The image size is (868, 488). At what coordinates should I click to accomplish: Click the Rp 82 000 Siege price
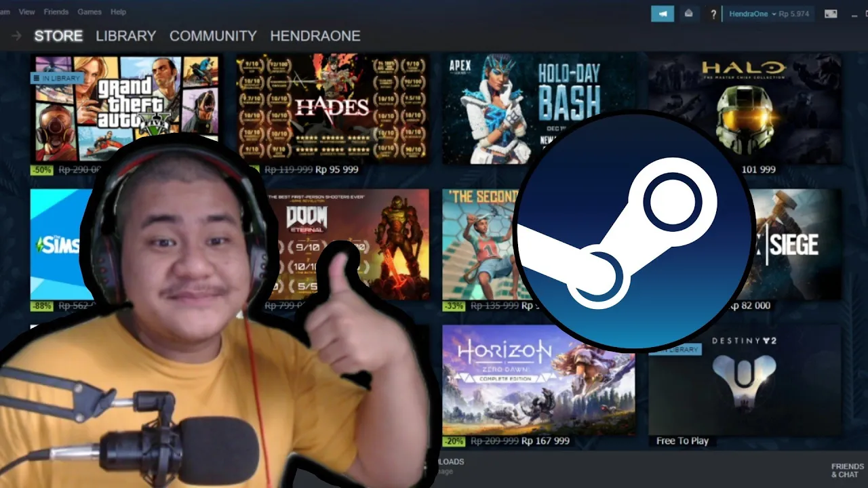pyautogui.click(x=749, y=306)
